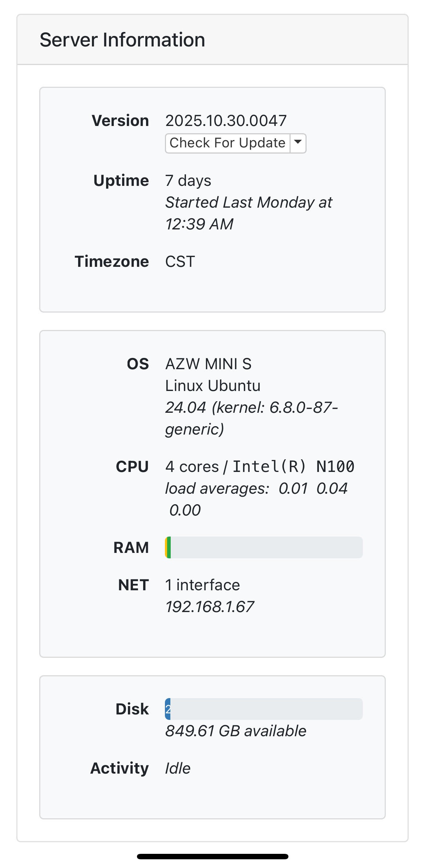The image size is (425, 868).
Task: Open the update options dropdown arrow
Action: (298, 143)
